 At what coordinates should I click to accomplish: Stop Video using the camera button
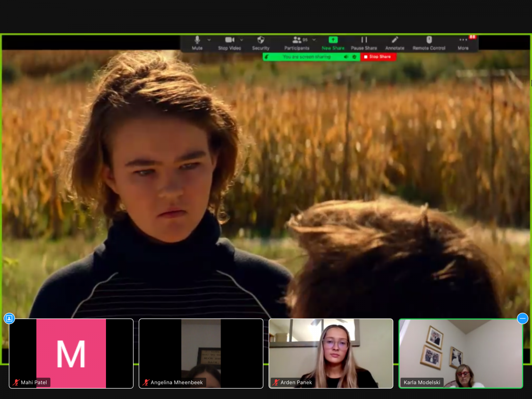point(229,43)
